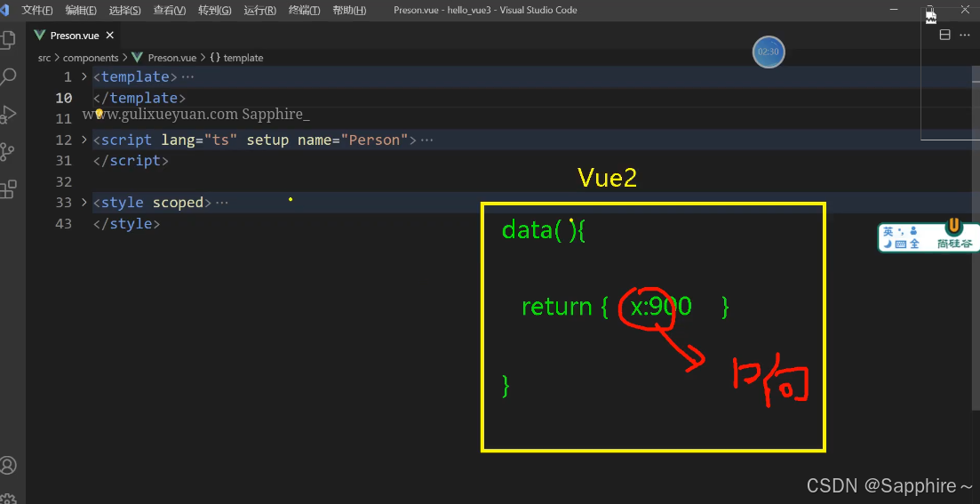Open Run and Debug view
Screen dimensions: 980x504
(x=7, y=115)
